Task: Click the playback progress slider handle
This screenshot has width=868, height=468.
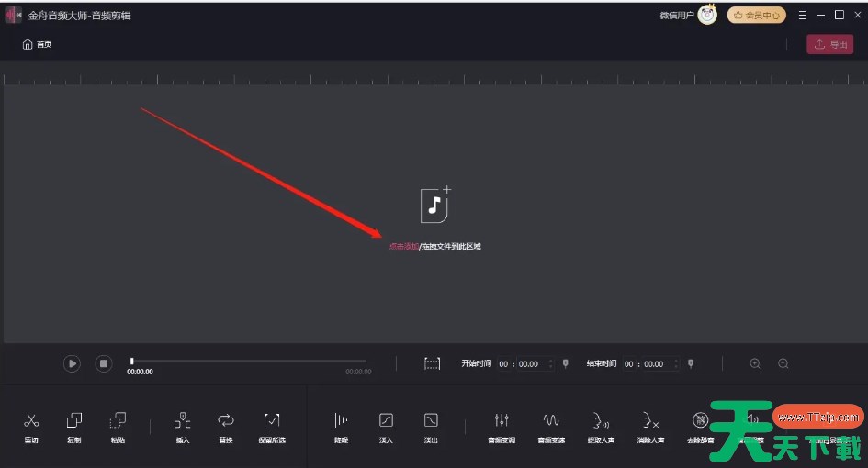Action: [x=131, y=362]
